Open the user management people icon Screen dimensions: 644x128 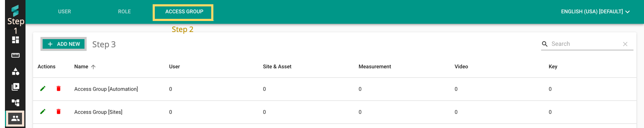pos(15,119)
